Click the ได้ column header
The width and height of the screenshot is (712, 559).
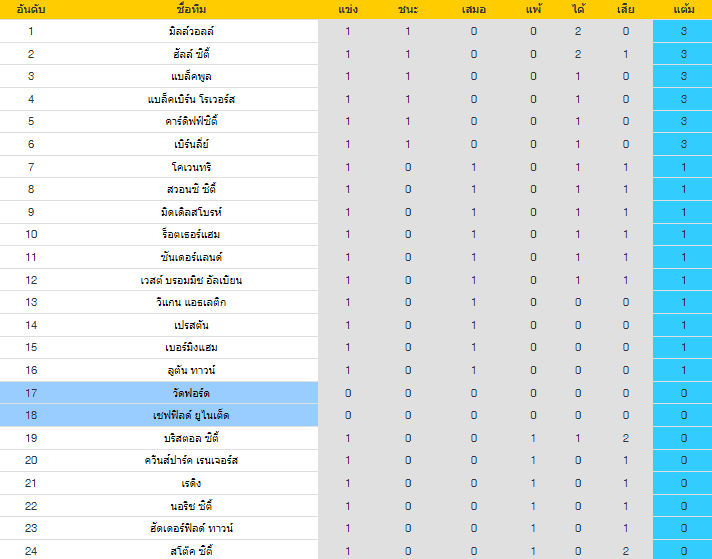tap(578, 10)
